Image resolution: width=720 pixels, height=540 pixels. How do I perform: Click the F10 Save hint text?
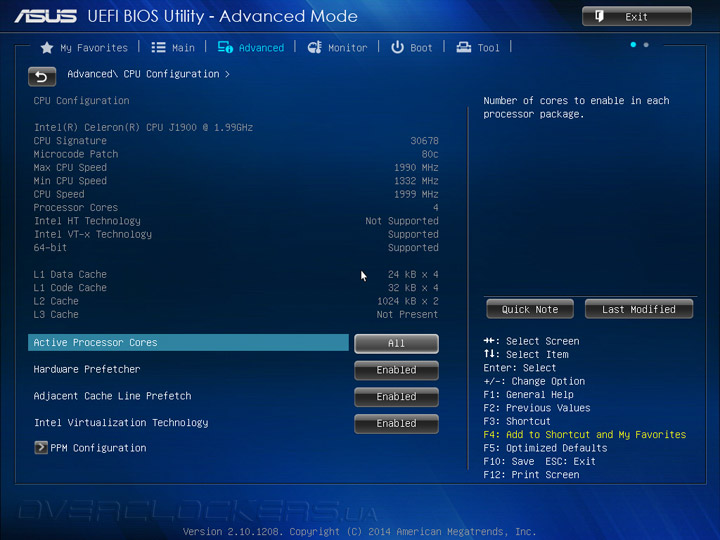tap(509, 461)
